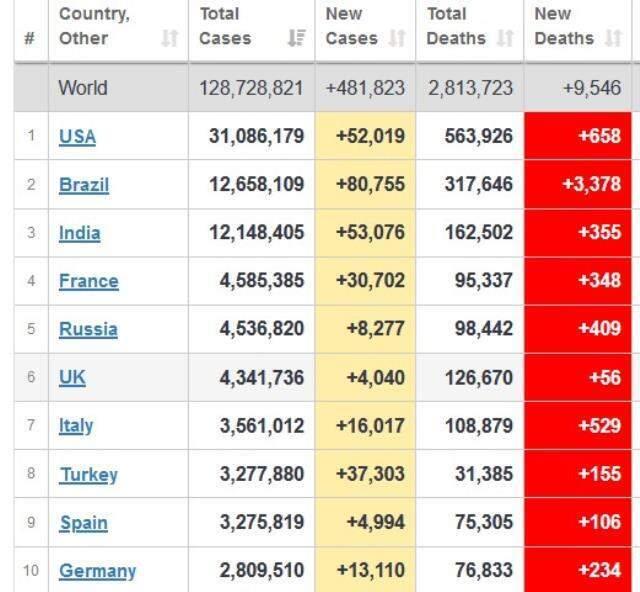
Task: Click the World row total cases cell
Action: 251,88
